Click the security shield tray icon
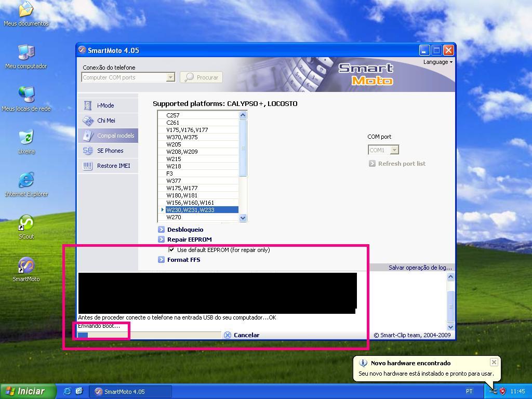532x399 pixels. click(x=502, y=391)
